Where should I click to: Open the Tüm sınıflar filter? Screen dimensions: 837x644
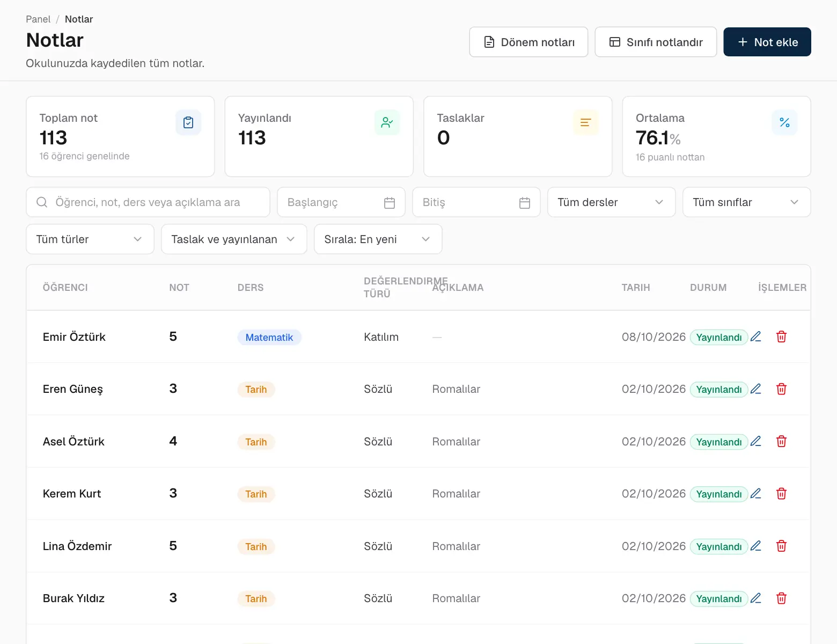coord(746,202)
